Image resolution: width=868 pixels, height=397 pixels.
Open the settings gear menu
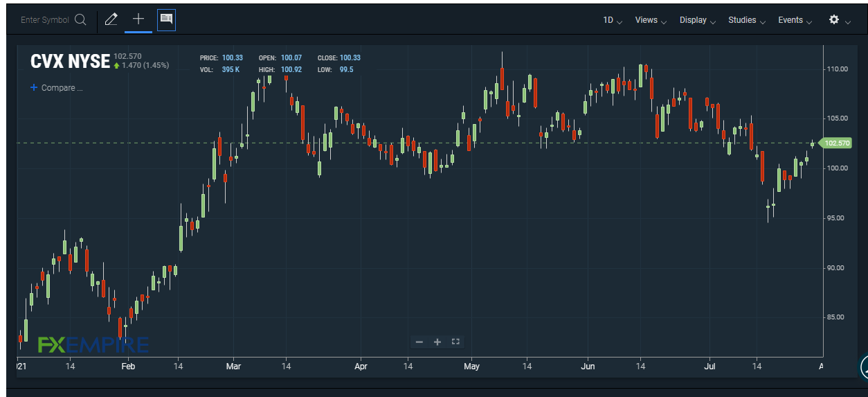834,20
